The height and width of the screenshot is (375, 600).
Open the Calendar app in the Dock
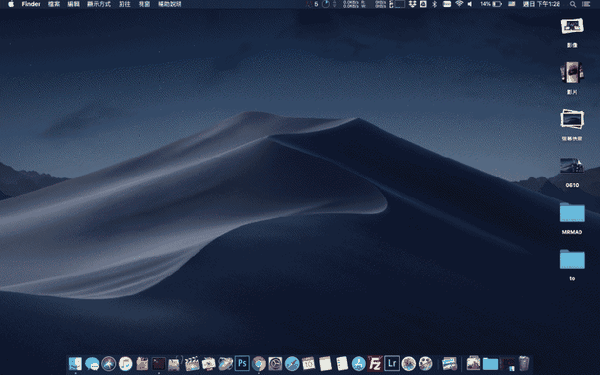[308, 363]
